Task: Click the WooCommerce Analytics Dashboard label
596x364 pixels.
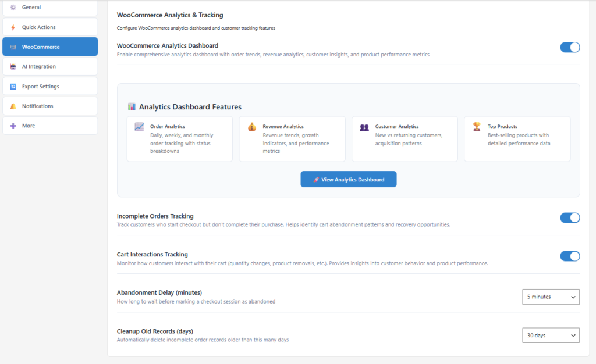Action: pyautogui.click(x=168, y=45)
